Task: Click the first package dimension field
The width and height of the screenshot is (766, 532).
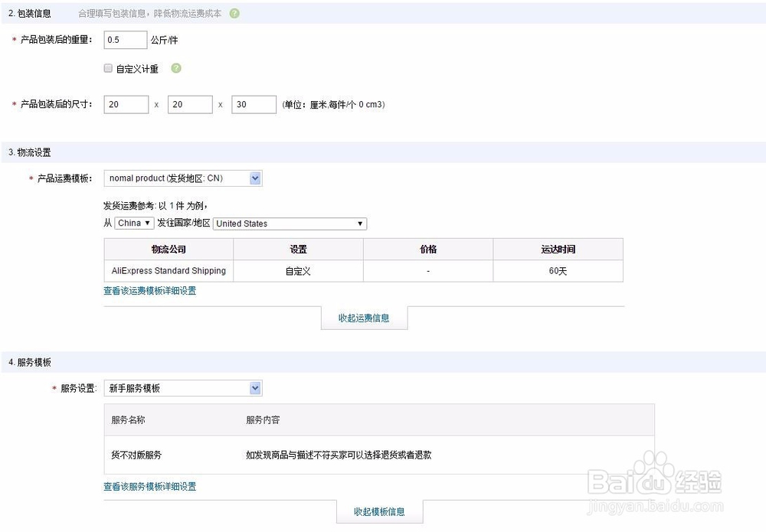Action: coord(125,104)
